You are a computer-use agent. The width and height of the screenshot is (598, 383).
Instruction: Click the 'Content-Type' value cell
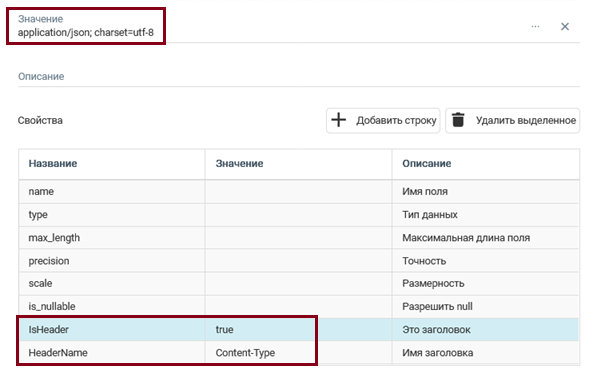tap(298, 352)
